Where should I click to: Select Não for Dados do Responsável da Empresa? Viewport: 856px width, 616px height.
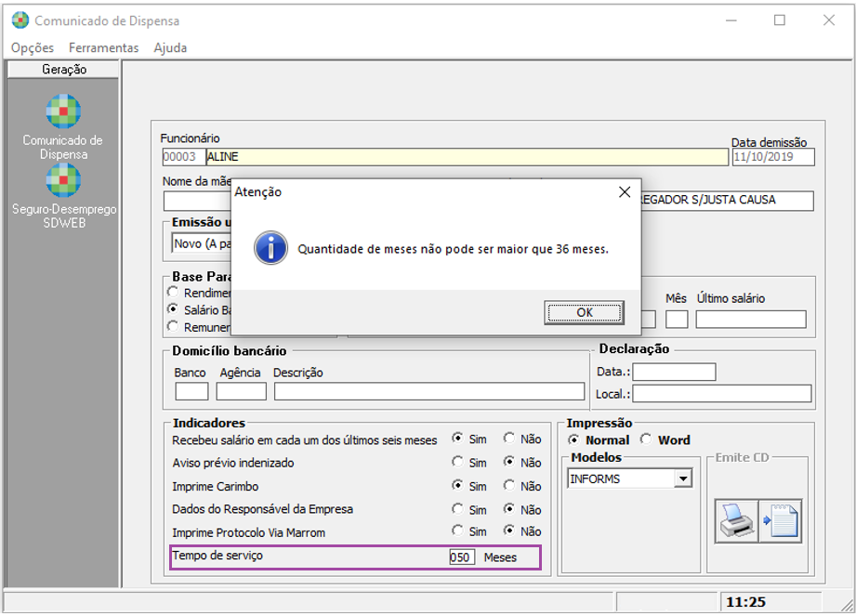pyautogui.click(x=509, y=508)
